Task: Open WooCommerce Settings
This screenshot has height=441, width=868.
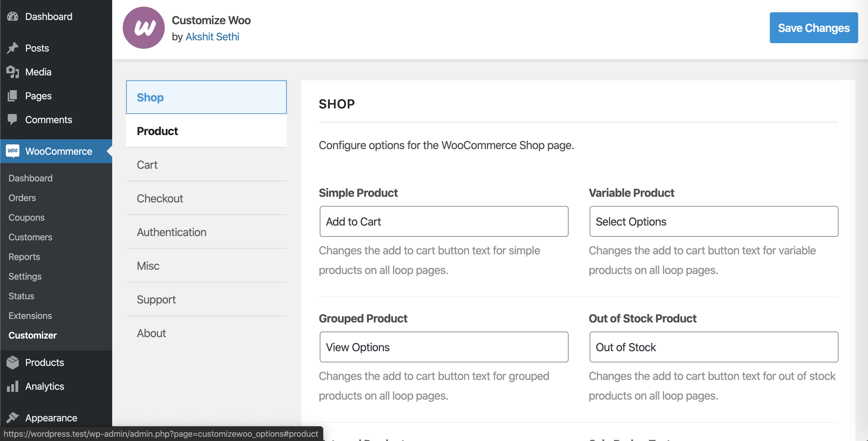Action: [25, 276]
